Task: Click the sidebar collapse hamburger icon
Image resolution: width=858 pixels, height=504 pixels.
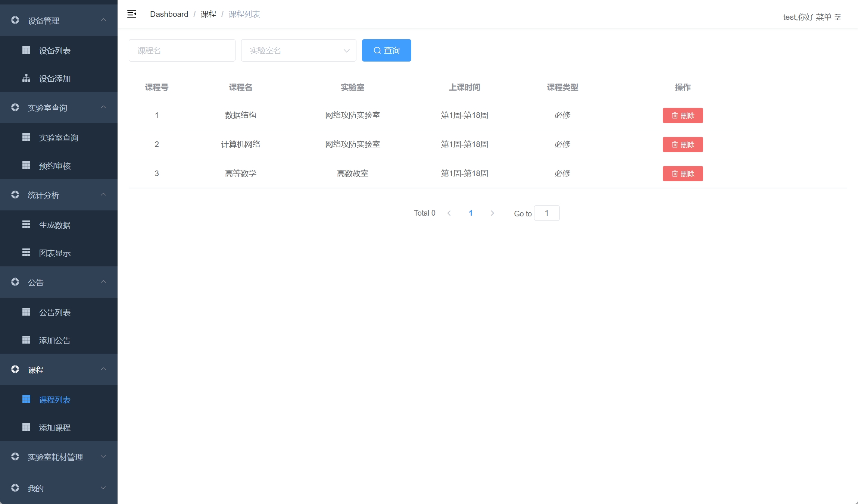Action: (132, 14)
